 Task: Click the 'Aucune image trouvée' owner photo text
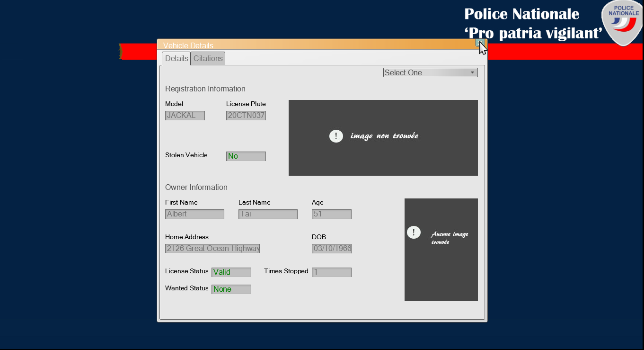coord(449,238)
